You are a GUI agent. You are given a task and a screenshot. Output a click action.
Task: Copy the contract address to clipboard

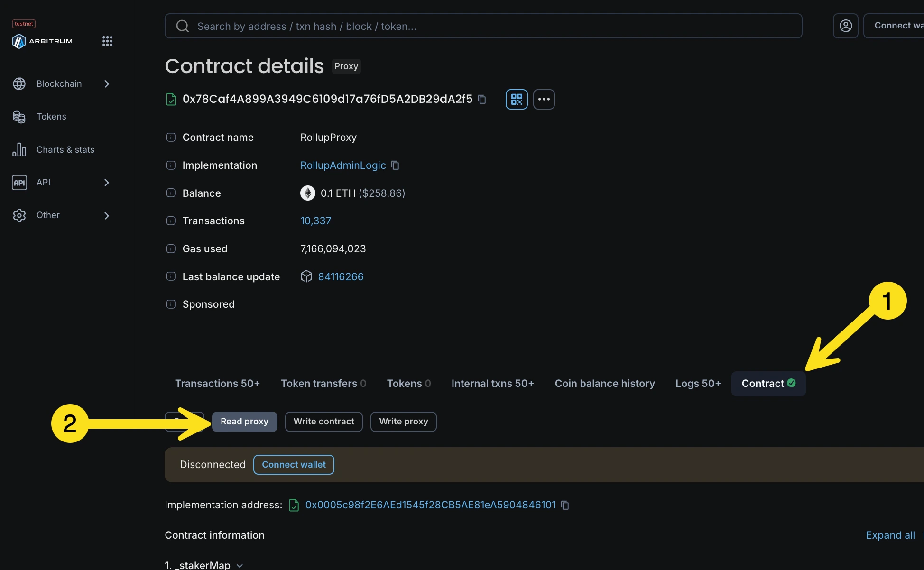click(482, 99)
